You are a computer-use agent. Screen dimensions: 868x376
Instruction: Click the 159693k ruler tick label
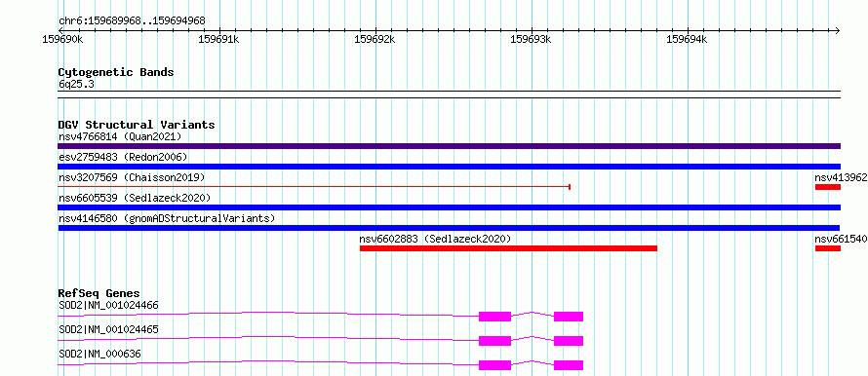click(531, 39)
